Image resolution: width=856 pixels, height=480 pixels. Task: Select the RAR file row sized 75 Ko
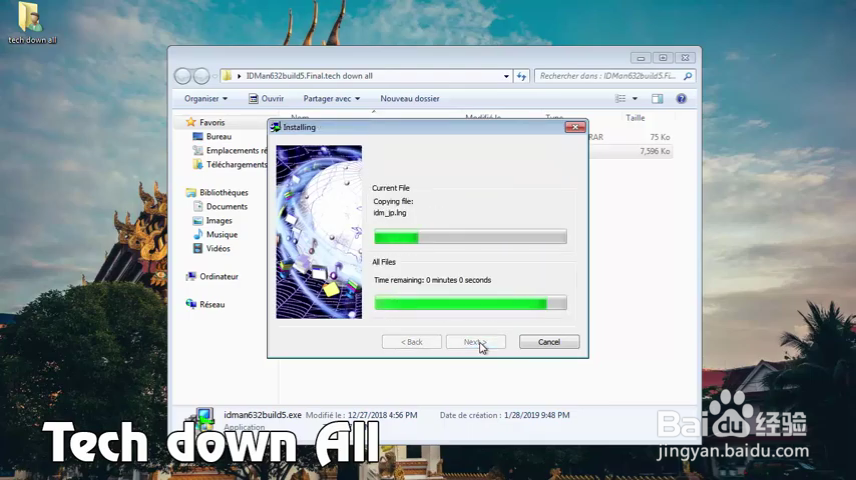tap(631, 137)
